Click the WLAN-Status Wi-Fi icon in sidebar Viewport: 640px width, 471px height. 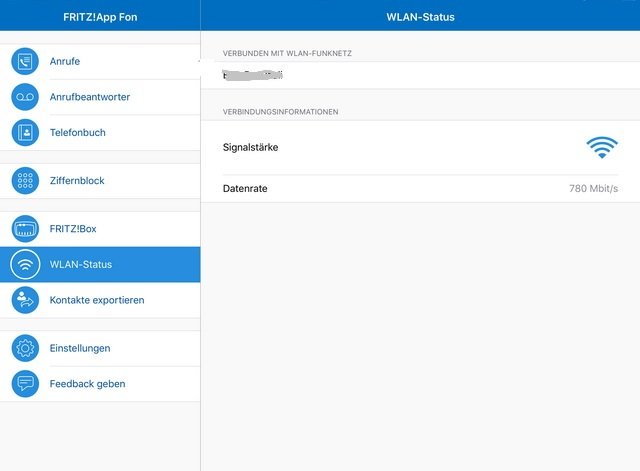click(25, 264)
